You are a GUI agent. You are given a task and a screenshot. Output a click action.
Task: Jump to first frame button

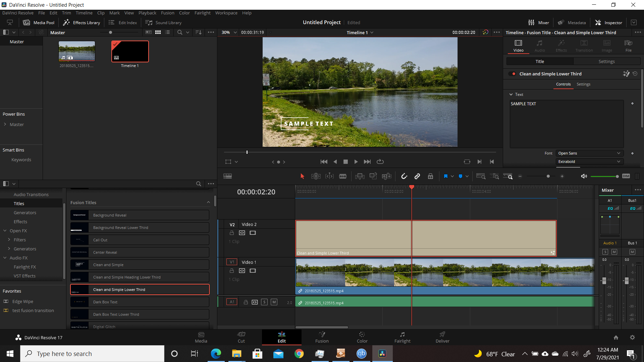(x=324, y=162)
